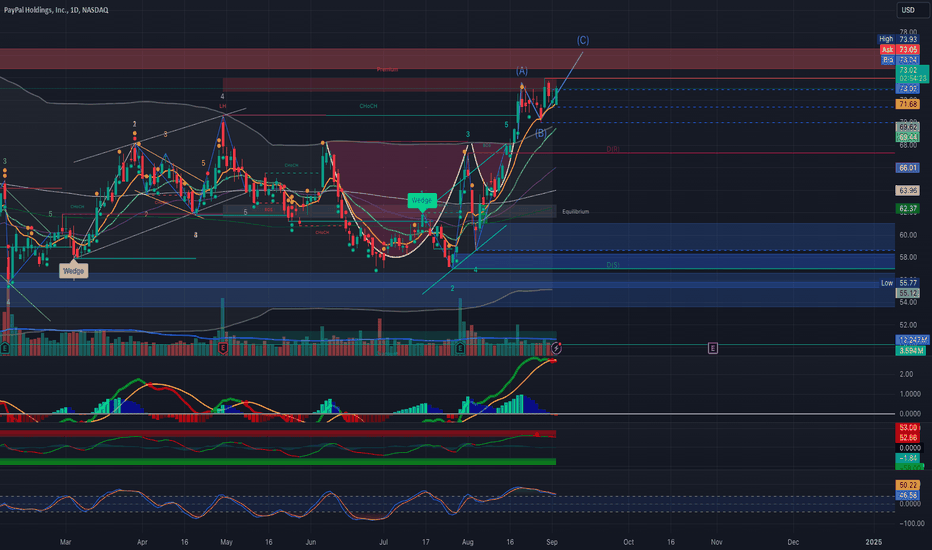Click the 2025 label on the time axis
The image size is (932, 550).
coord(873,542)
